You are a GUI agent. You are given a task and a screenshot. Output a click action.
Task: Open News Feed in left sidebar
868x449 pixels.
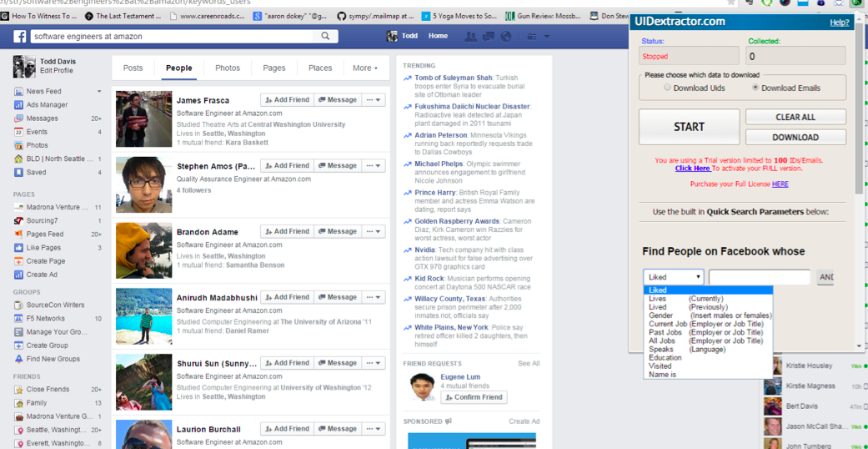click(x=44, y=91)
